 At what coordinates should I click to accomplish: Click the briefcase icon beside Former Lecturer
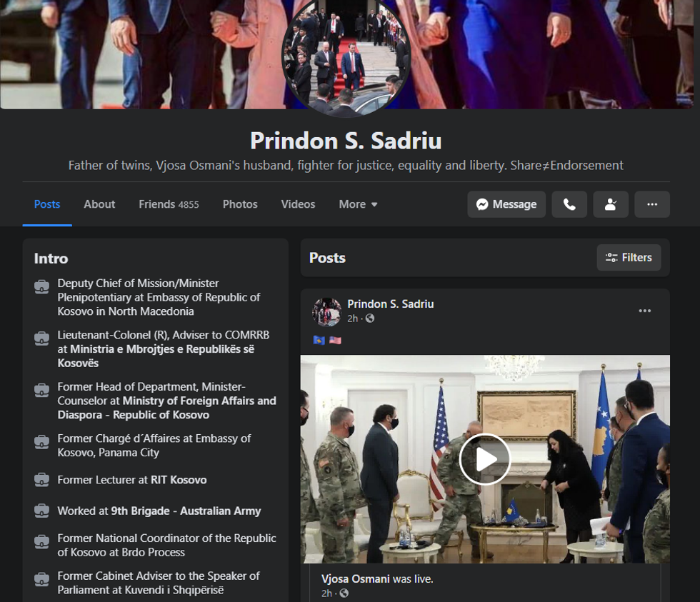pyautogui.click(x=42, y=481)
